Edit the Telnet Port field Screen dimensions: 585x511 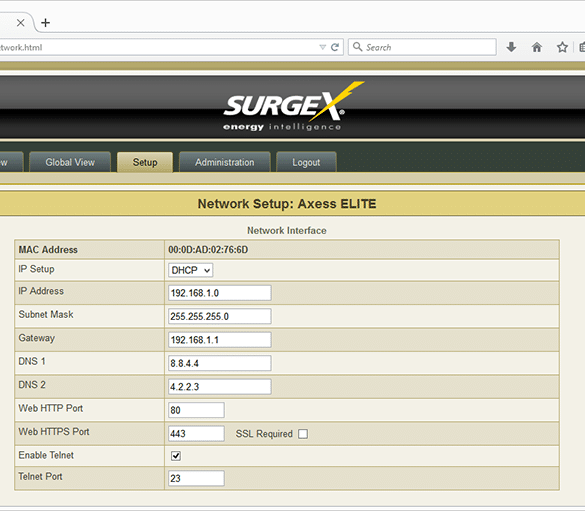click(196, 478)
